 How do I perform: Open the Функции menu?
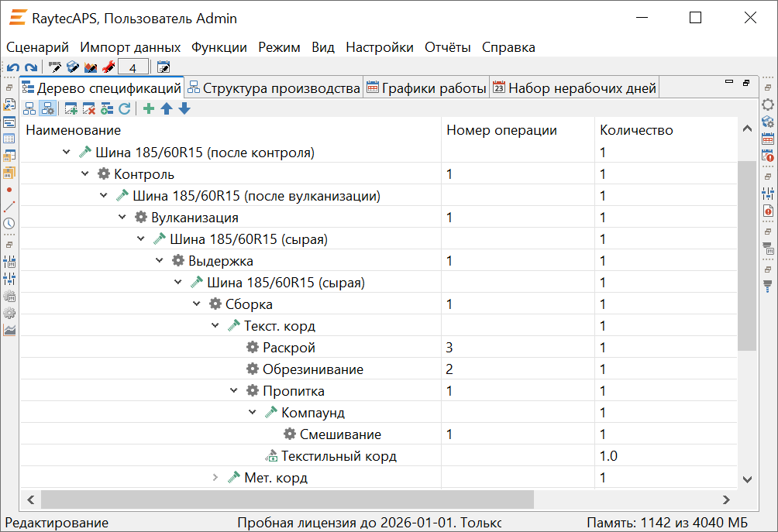pyautogui.click(x=219, y=47)
